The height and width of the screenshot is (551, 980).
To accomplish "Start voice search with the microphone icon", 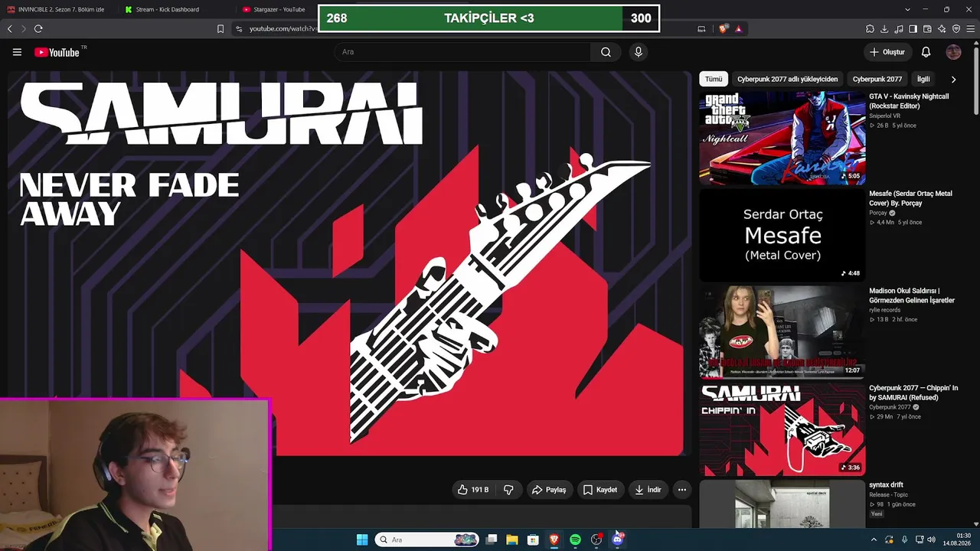I will pyautogui.click(x=638, y=52).
